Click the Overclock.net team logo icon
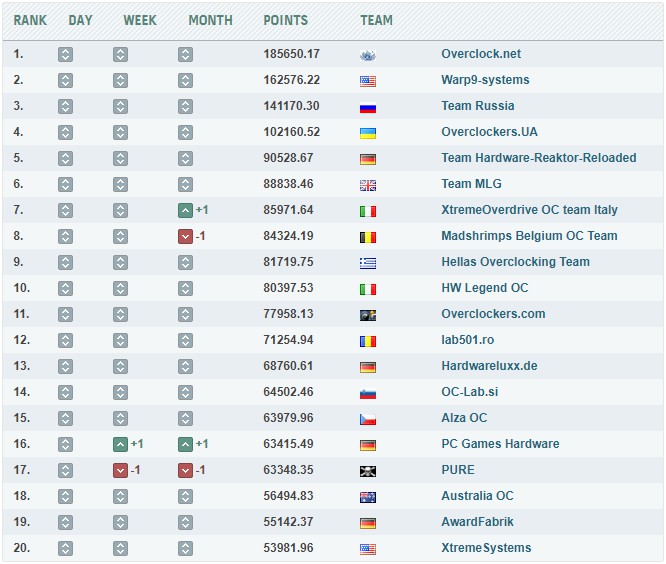 [367, 54]
